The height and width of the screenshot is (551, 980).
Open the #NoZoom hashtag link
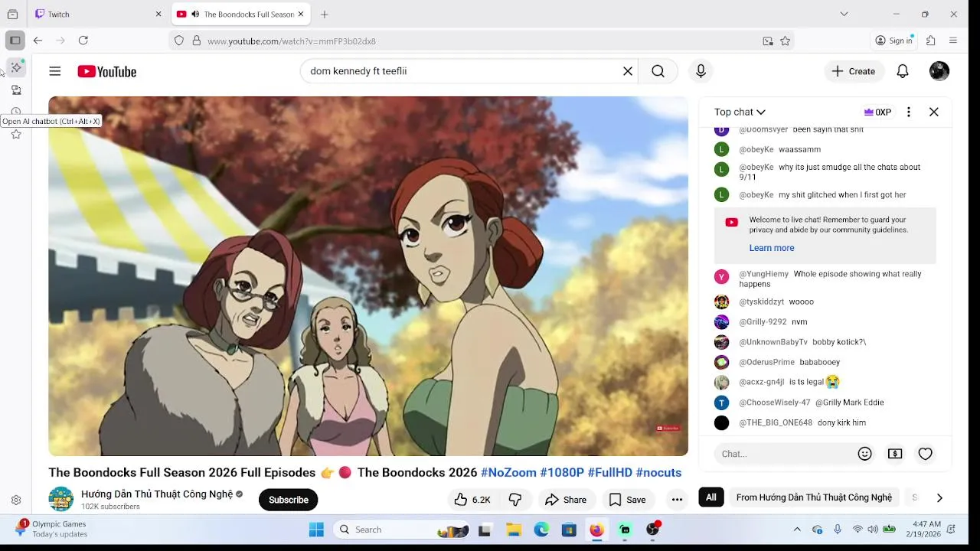click(x=508, y=473)
